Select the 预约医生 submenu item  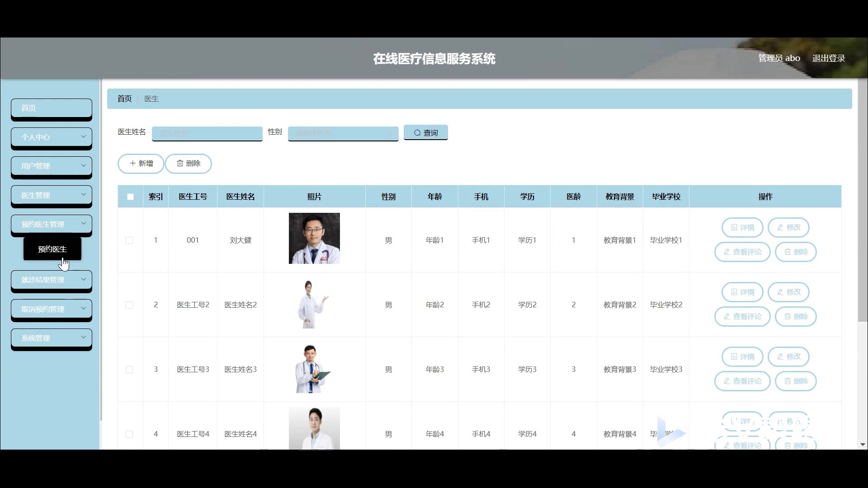[x=52, y=249]
